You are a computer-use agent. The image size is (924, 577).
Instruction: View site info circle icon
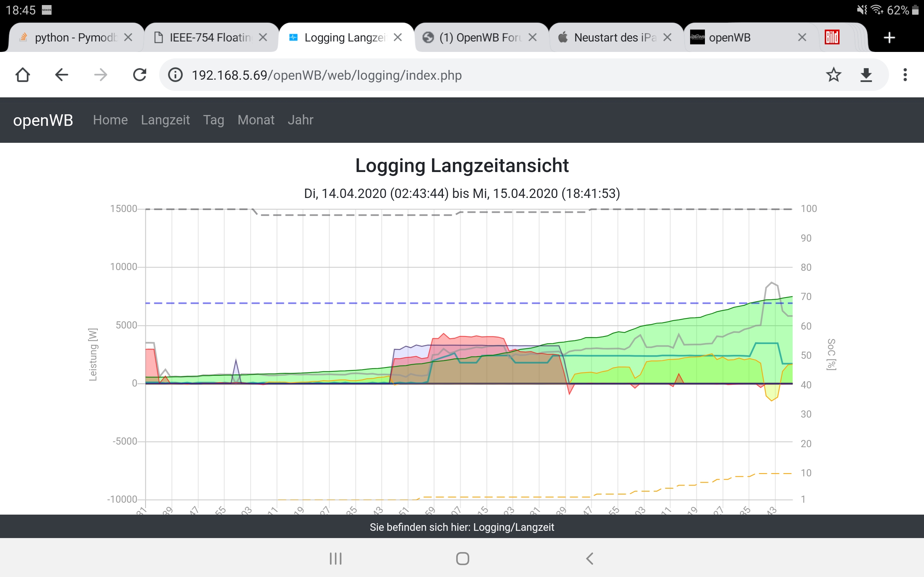(x=175, y=75)
